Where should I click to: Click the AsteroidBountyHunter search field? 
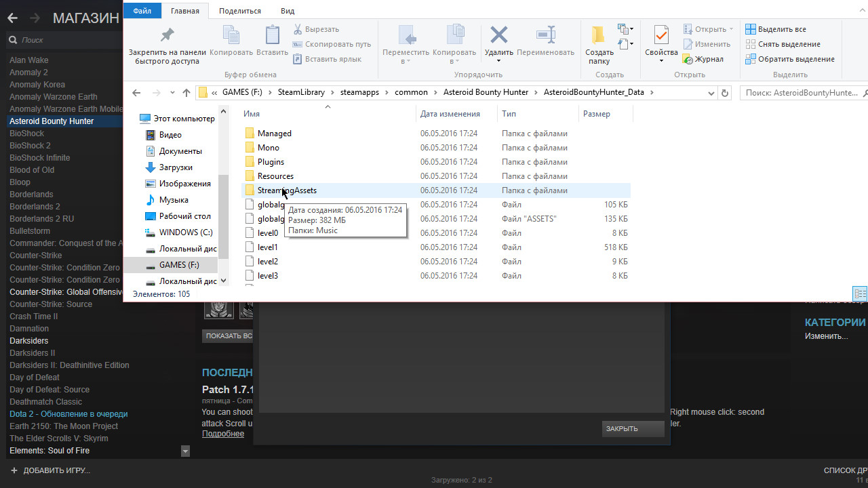click(x=804, y=93)
